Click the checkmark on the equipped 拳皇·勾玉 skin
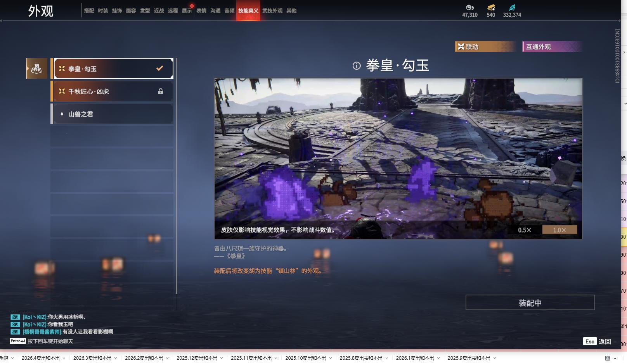Screen dimensions: 627x364 pos(159,68)
